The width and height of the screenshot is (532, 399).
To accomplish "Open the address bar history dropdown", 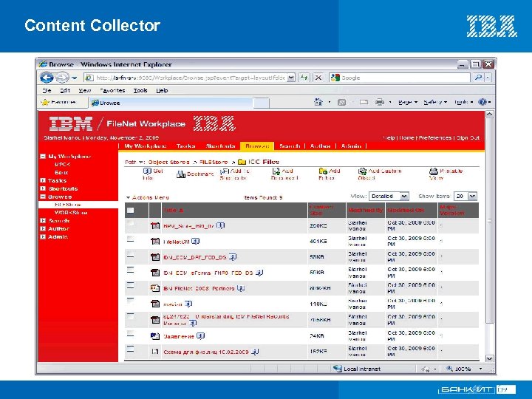I will point(291,78).
